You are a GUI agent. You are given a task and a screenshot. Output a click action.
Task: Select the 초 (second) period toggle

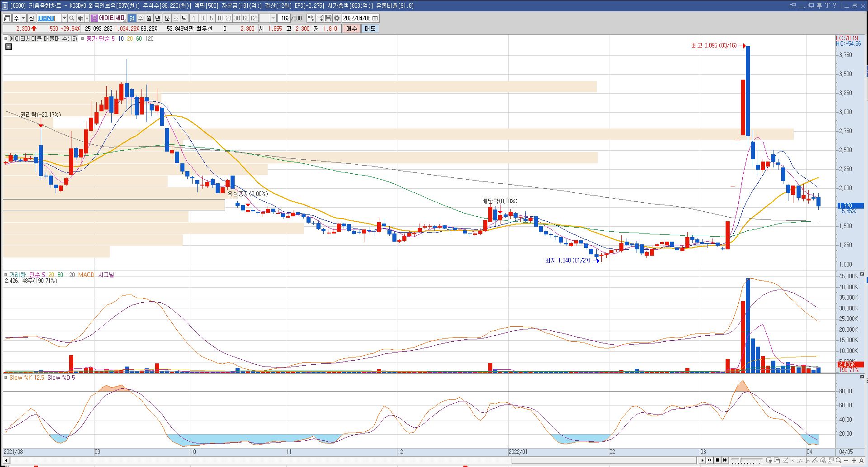click(x=176, y=18)
